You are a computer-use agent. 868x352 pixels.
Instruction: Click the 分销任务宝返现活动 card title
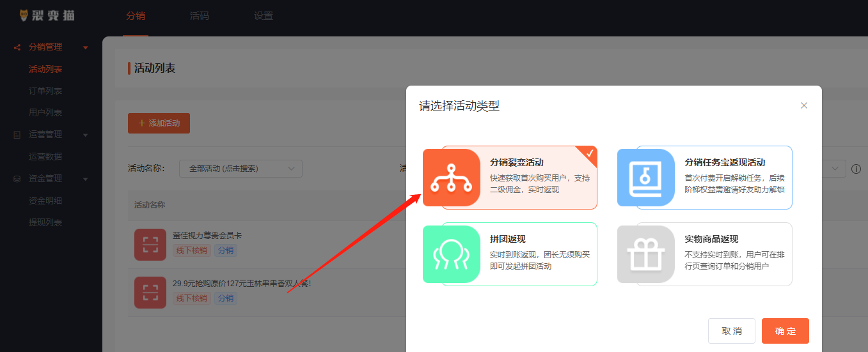click(x=725, y=163)
